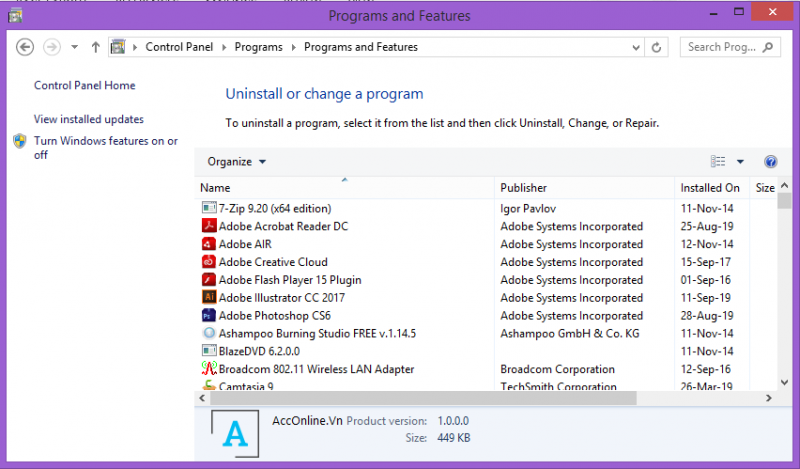The image size is (800, 469).
Task: Click the Adobe Acrobat Reader DC icon
Action: 209,226
